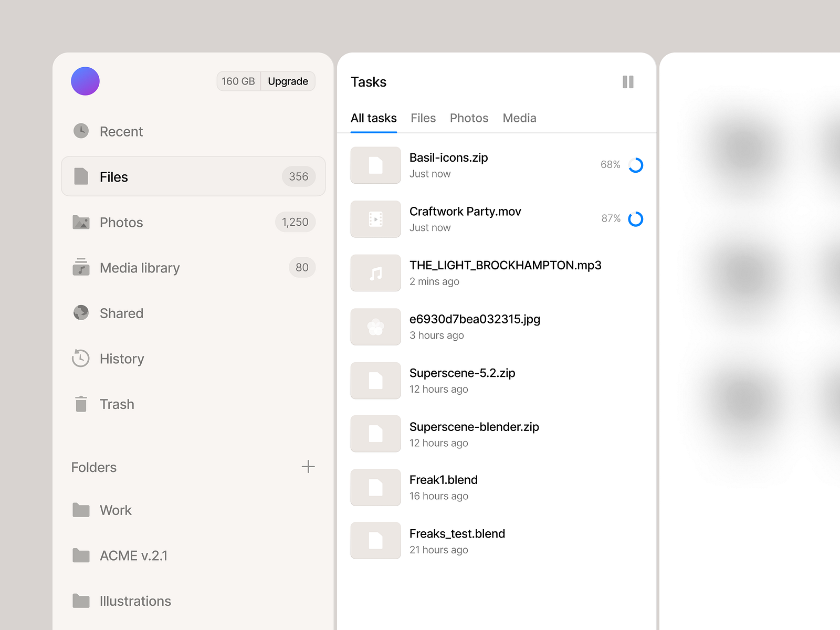The width and height of the screenshot is (840, 630).
Task: Open the Photos tab in Tasks
Action: point(469,118)
